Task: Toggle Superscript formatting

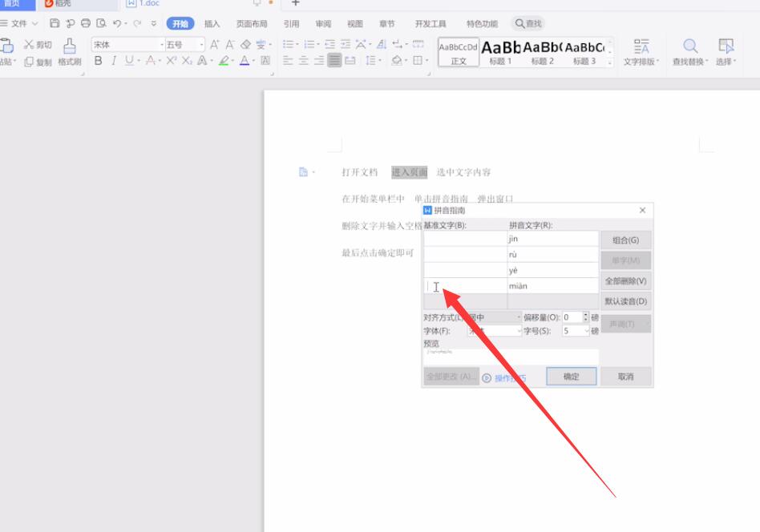Action: point(171,61)
